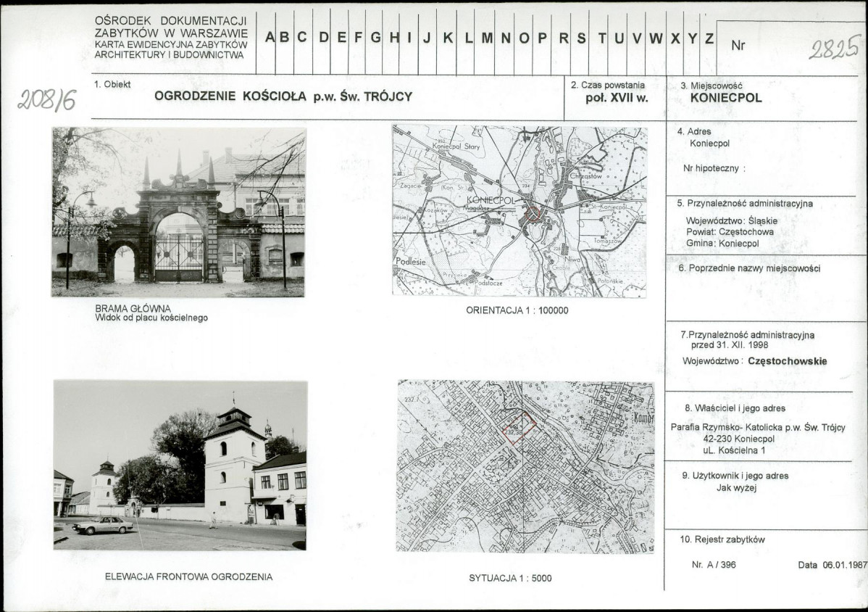Image resolution: width=868 pixels, height=612 pixels.
Task: Click the bold text 'Częstochowskie'
Action: (x=787, y=361)
